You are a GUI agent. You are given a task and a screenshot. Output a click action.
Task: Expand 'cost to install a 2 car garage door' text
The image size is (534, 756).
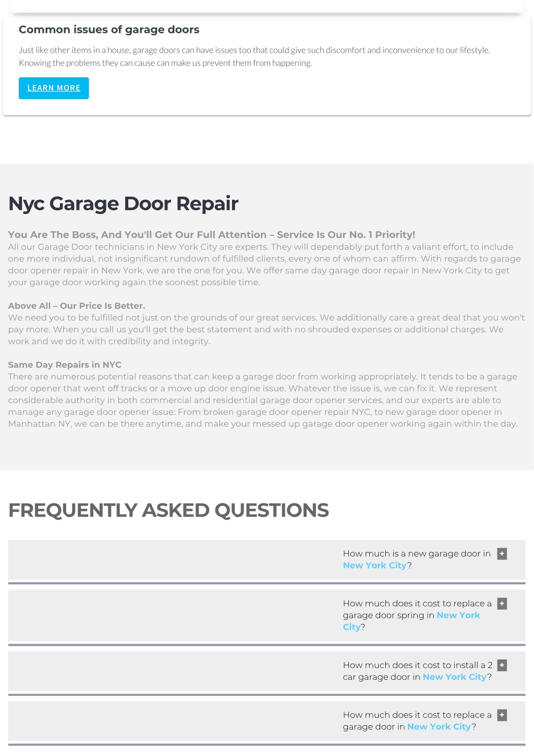pos(418,671)
